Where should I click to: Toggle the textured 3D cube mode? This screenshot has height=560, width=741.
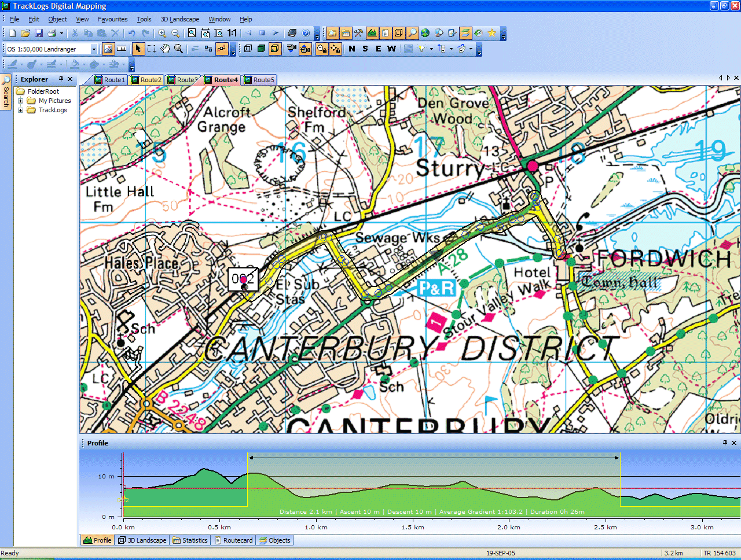tap(275, 49)
